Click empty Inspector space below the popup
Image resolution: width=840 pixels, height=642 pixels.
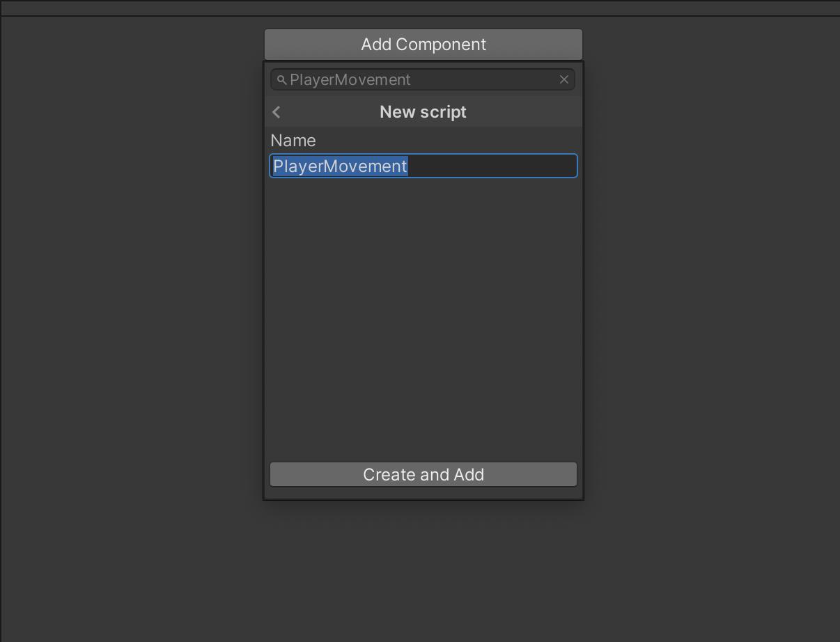423,571
